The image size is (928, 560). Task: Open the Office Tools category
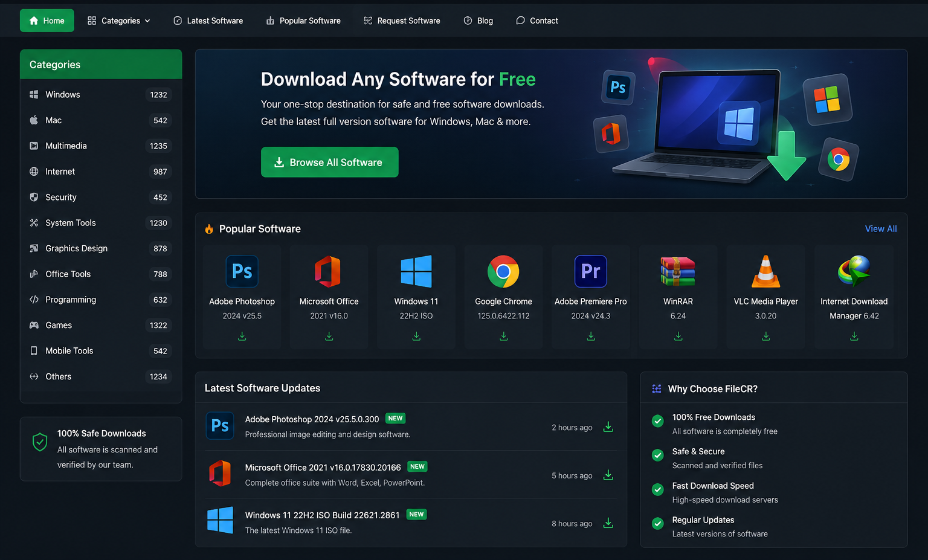(x=101, y=274)
